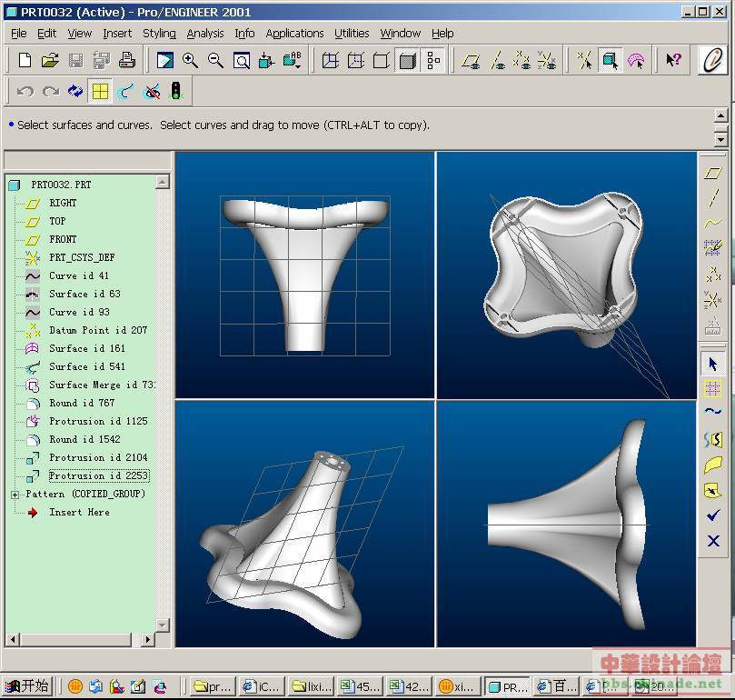Screen dimensions: 735x700
Task: Click the blue X cancel icon
Action: pos(713,541)
